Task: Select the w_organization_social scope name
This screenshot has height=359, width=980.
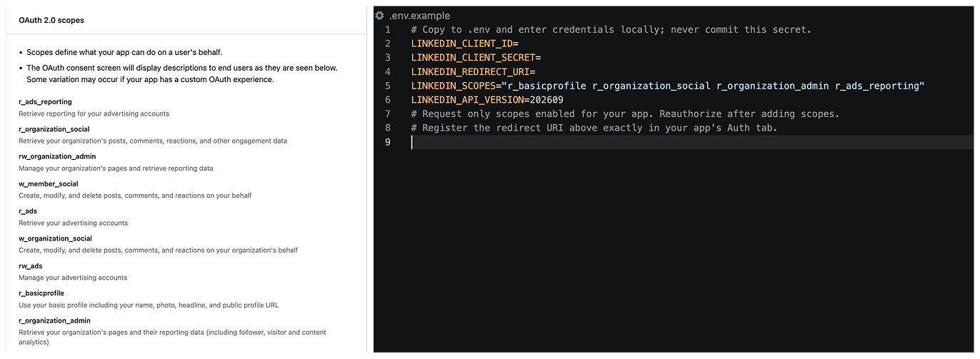Action: click(x=56, y=238)
